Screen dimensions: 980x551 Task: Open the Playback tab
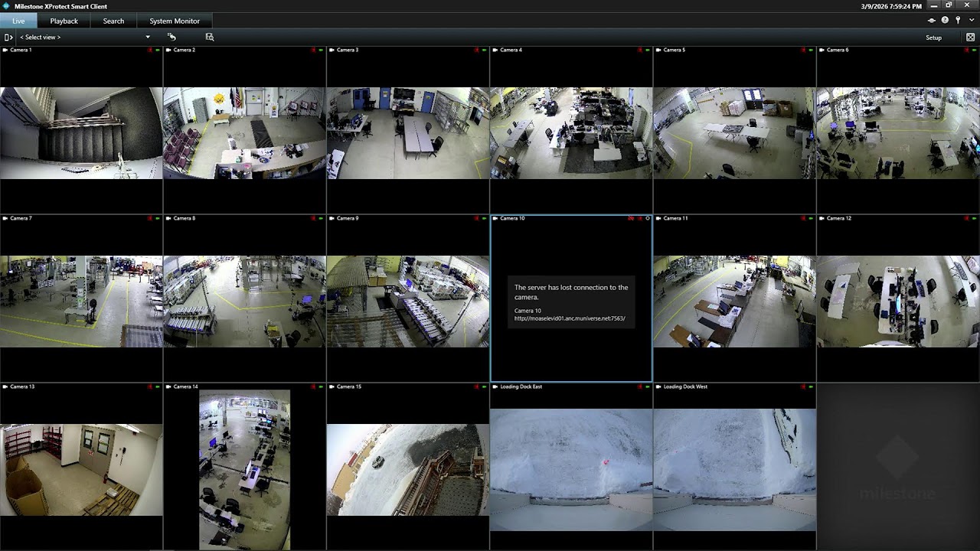(x=64, y=21)
